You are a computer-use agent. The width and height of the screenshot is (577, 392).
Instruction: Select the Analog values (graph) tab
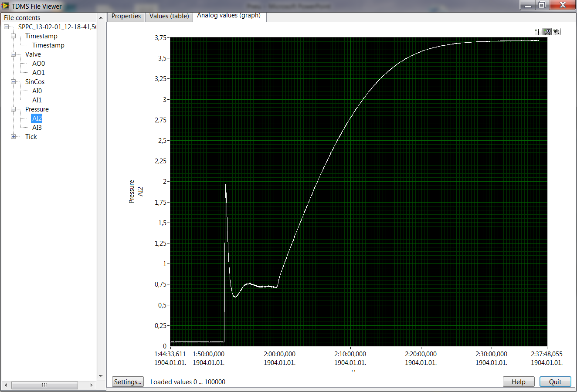pos(229,16)
